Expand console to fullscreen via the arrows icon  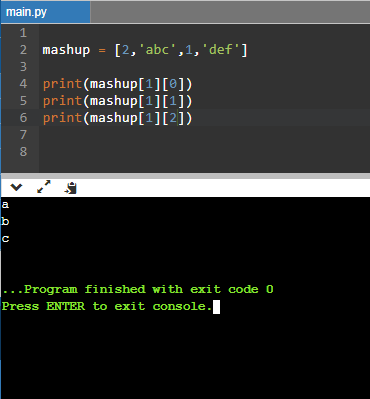click(x=44, y=187)
